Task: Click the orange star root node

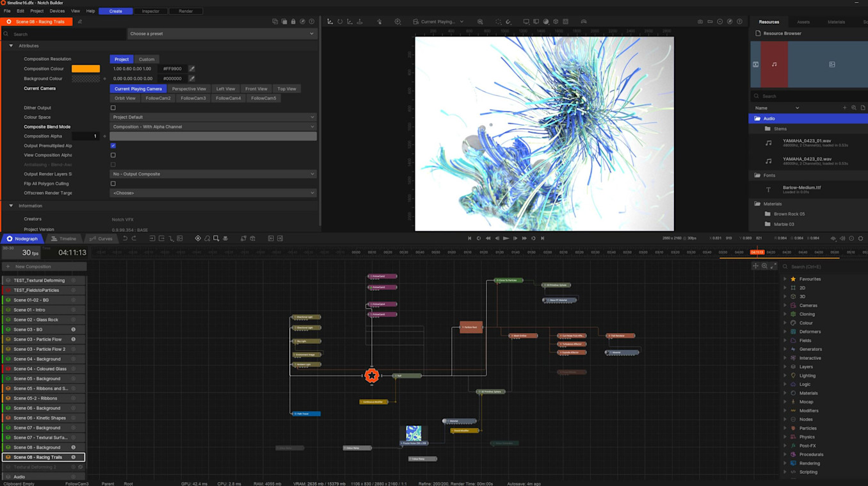Action: coord(371,376)
